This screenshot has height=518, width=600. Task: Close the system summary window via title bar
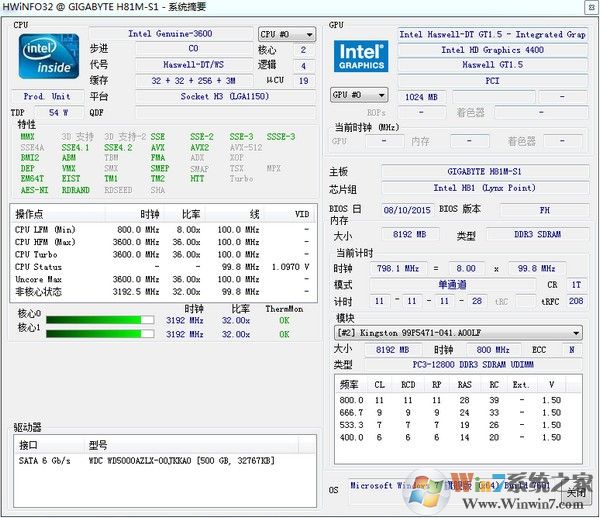click(x=592, y=7)
